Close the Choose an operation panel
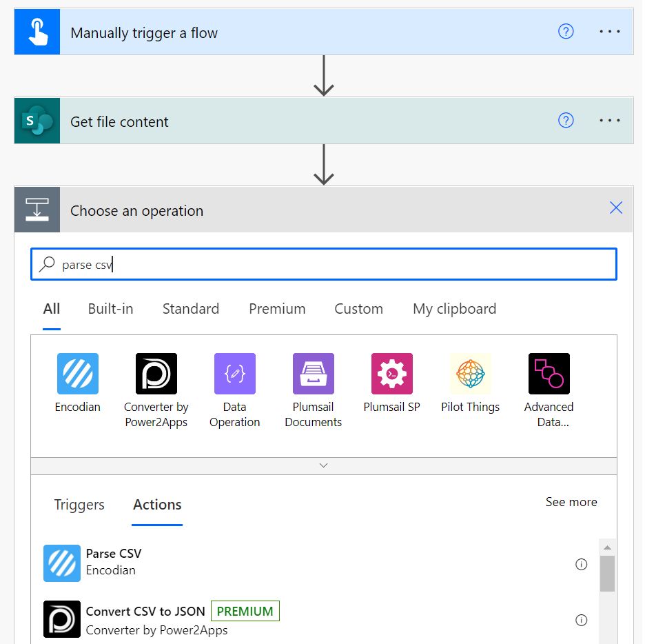Screen dimensions: 645x644 coord(616,208)
